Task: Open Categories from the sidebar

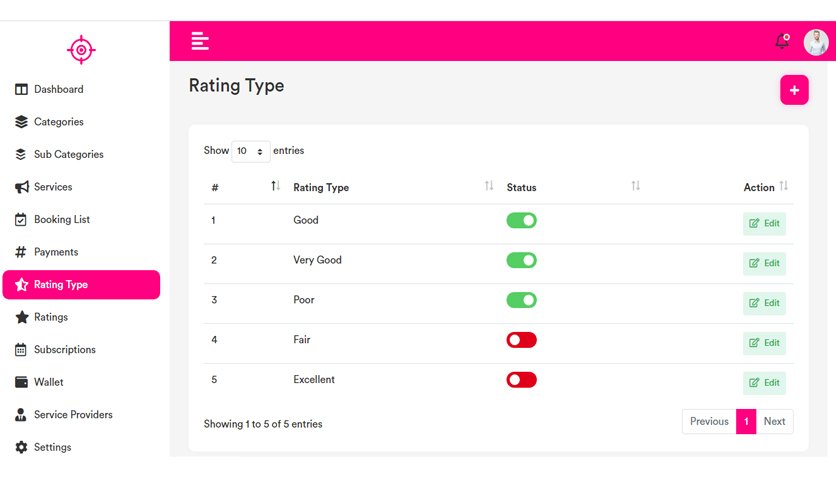Action: click(50, 122)
